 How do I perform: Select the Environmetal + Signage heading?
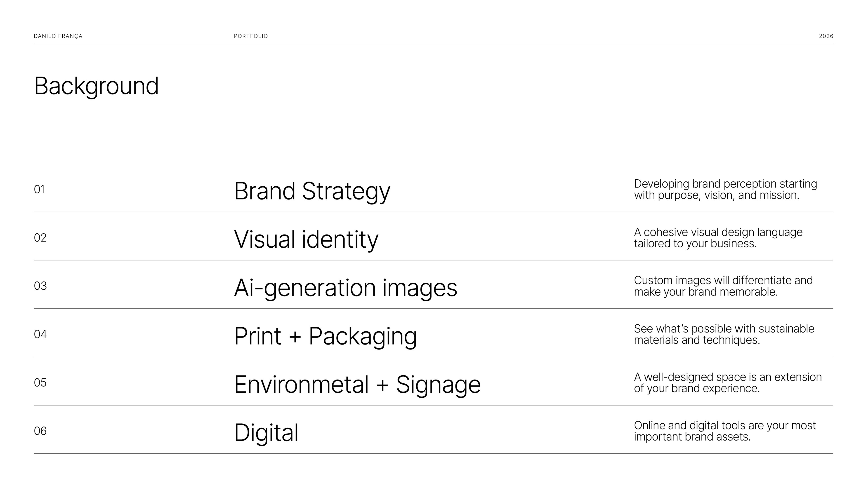[358, 385]
